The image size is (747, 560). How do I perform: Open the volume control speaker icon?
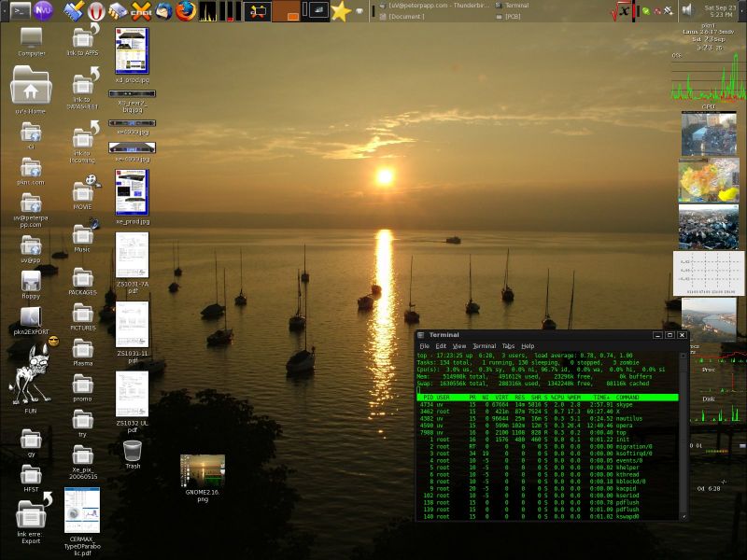pyautogui.click(x=687, y=10)
